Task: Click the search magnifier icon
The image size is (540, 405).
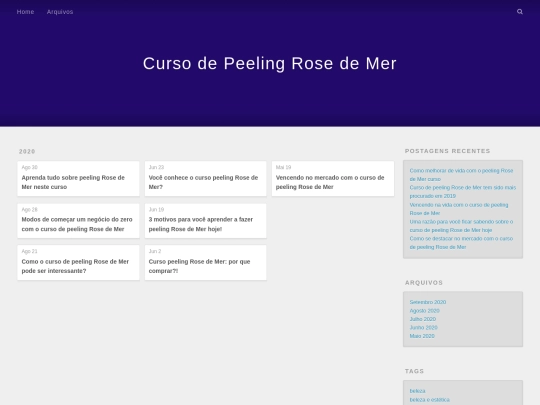Action: click(x=520, y=12)
